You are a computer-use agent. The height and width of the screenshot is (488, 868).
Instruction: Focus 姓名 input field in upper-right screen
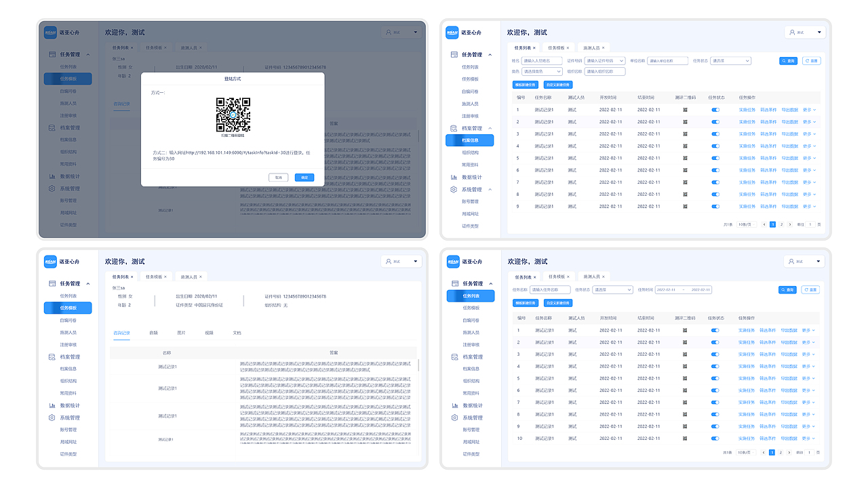542,60
